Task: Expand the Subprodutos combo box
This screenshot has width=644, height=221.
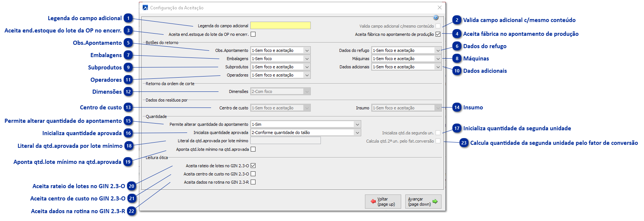Action: 281,67
